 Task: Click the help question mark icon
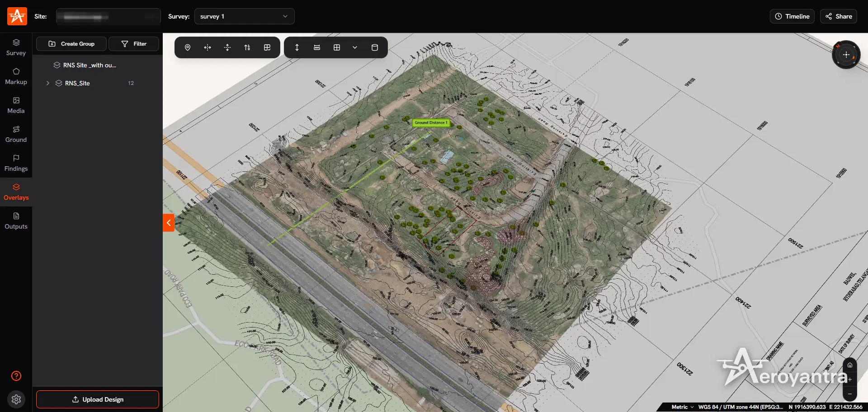click(x=16, y=376)
